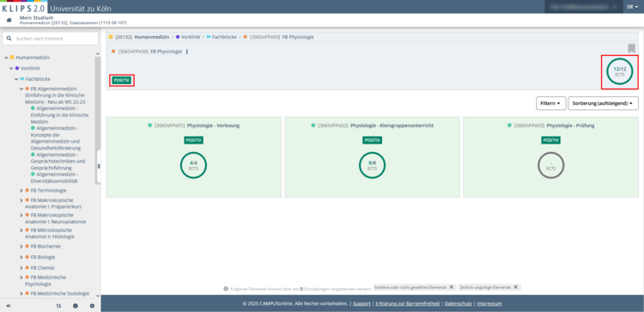Click the 8/8 ECTS circle for Kleingruppenunterricht
644x312 pixels.
[372, 165]
